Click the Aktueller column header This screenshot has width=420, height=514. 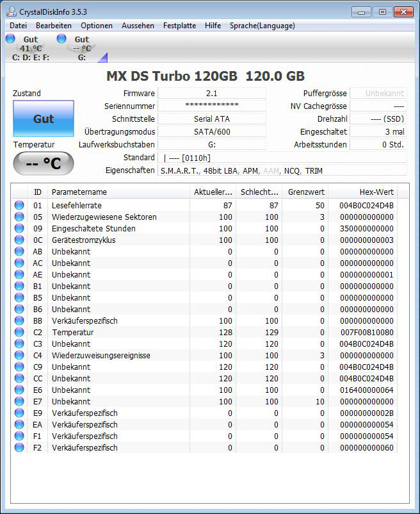tap(213, 192)
